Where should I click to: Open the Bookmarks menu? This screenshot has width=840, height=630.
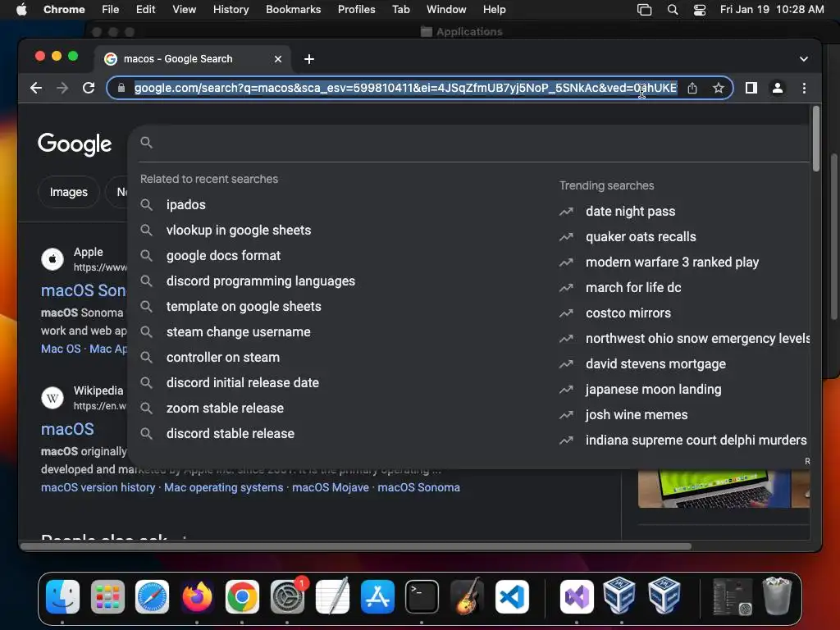(x=293, y=10)
